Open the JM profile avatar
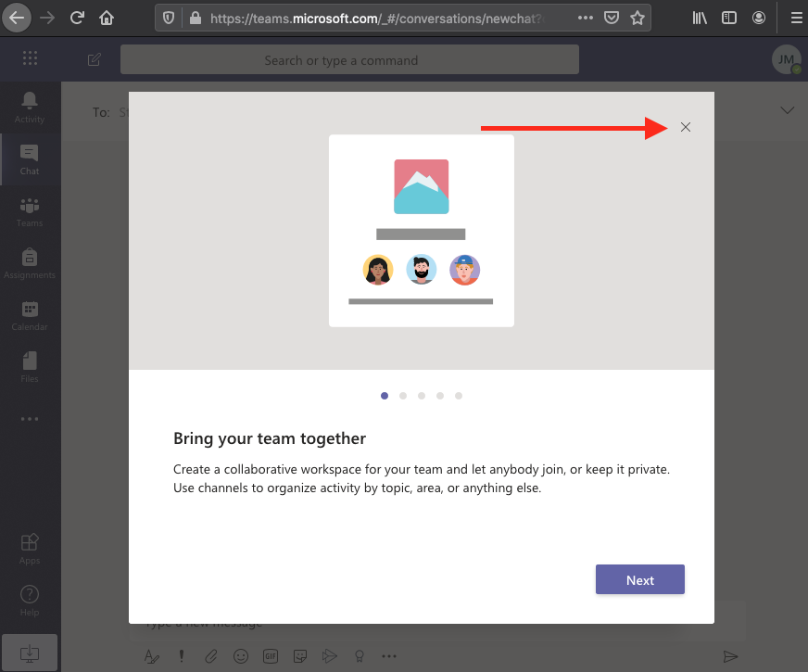Viewport: 808px width, 672px height. 786,60
